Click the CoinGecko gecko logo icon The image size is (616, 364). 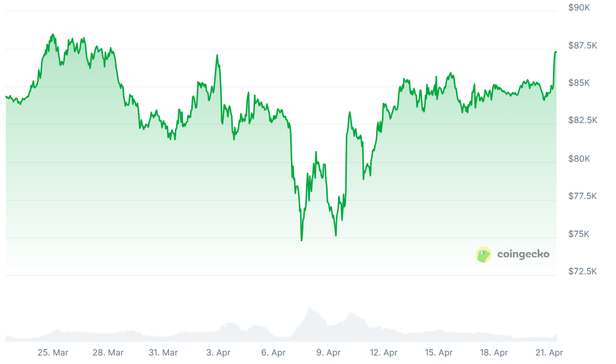[484, 255]
